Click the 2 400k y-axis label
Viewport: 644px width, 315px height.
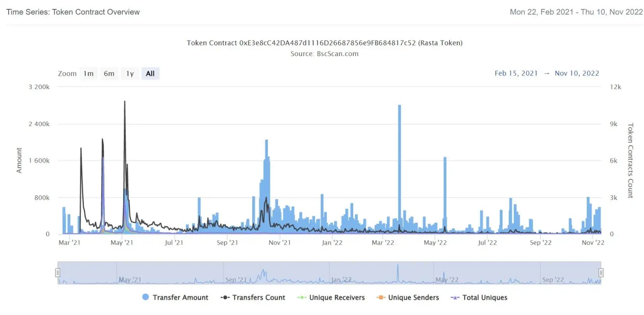[x=39, y=124]
